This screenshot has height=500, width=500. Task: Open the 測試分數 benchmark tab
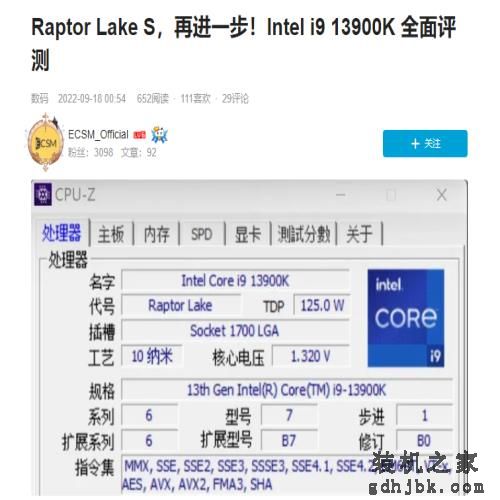pos(304,234)
